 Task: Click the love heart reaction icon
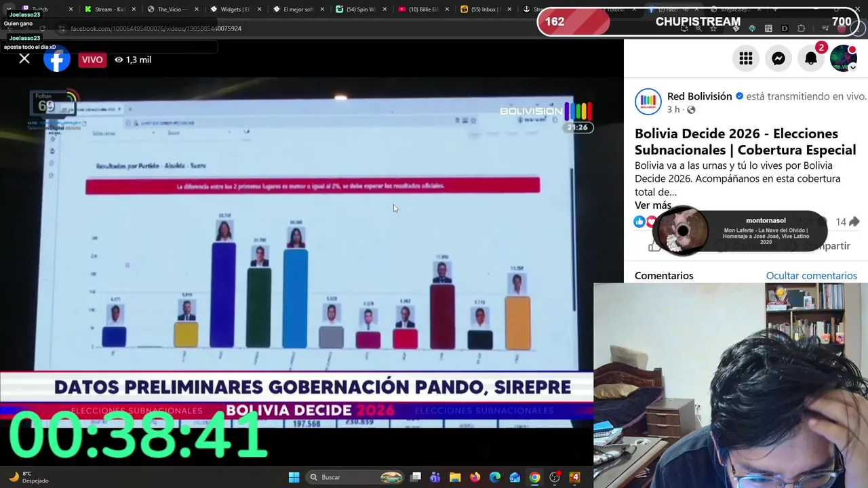tap(651, 222)
